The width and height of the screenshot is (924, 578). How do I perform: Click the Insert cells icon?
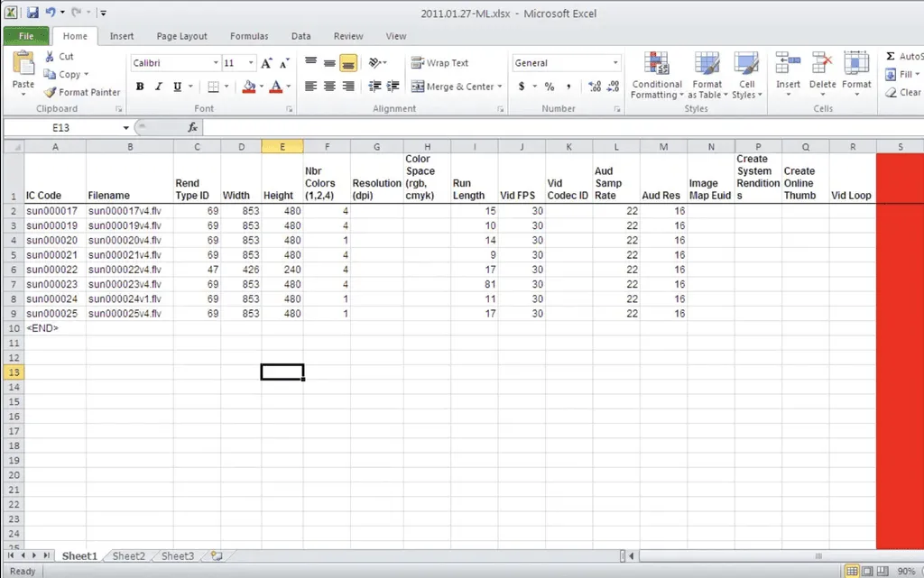click(x=788, y=65)
